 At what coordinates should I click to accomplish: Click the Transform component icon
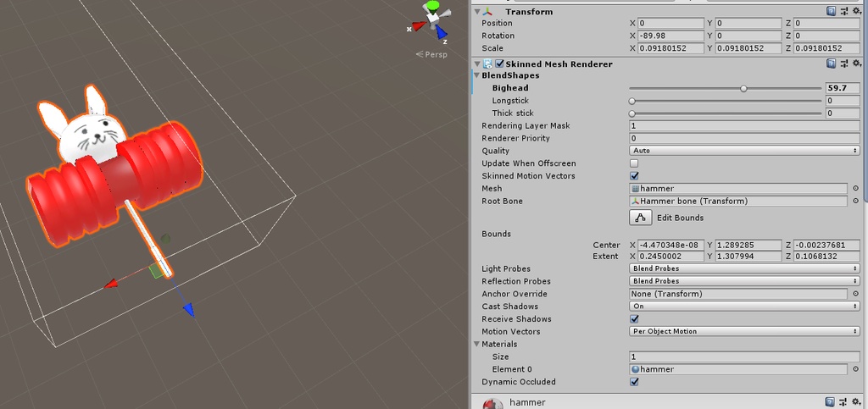487,11
